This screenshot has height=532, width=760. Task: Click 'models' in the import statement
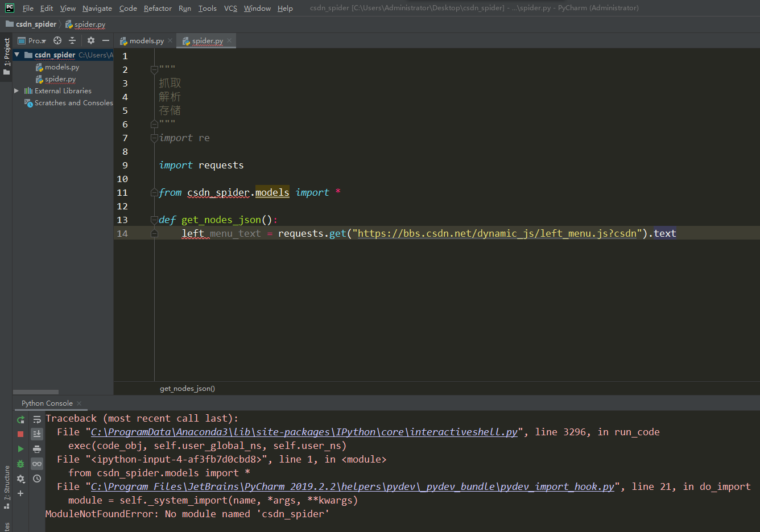272,192
